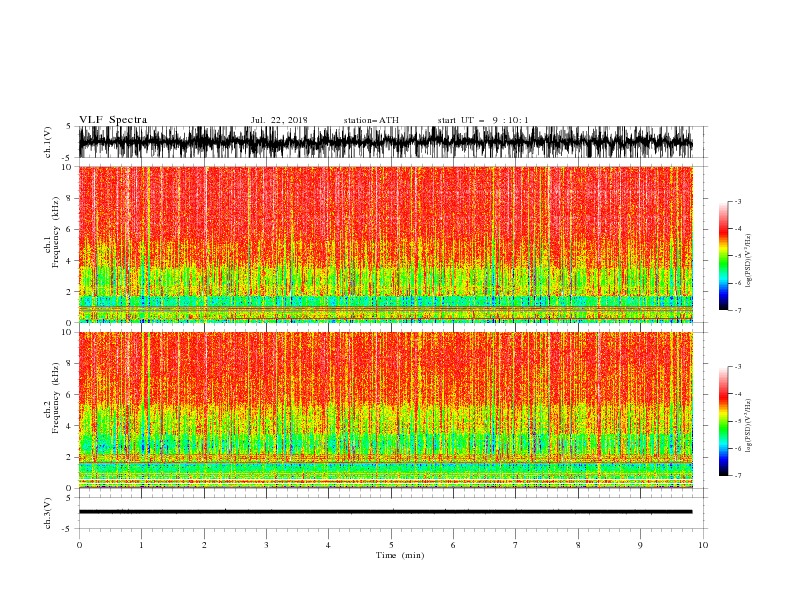This screenshot has width=792, height=612.
Task: Click time axis tick label "0"
Action: (79, 545)
